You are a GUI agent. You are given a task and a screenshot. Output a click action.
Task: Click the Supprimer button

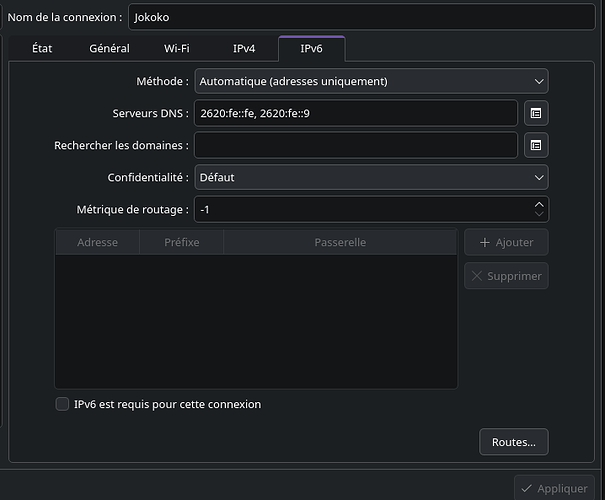pyautogui.click(x=506, y=276)
